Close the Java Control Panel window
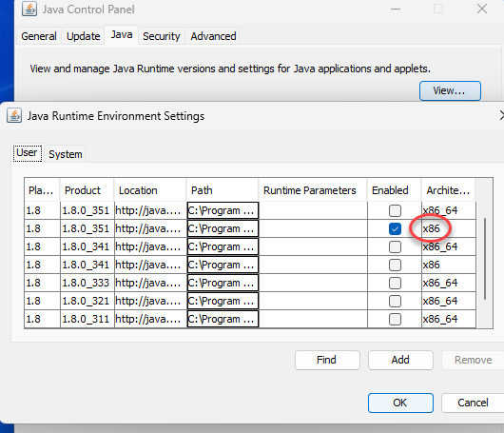504x433 pixels. pos(482,9)
